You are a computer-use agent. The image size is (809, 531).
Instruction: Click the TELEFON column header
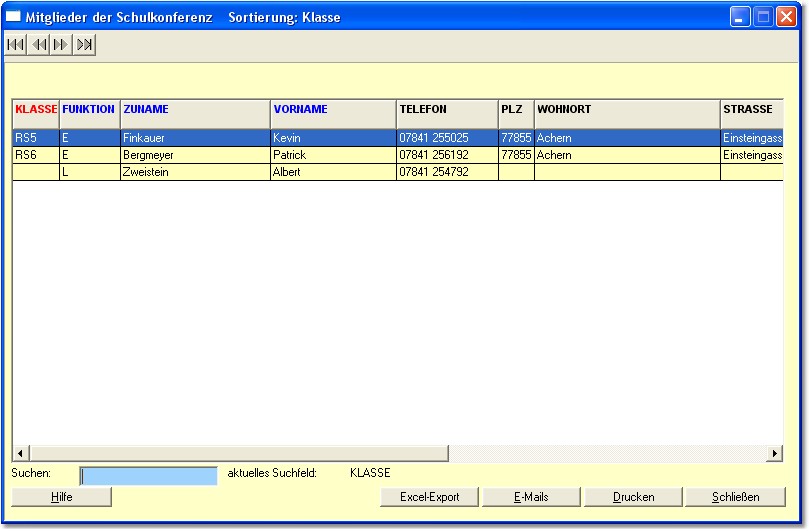pyautogui.click(x=446, y=110)
